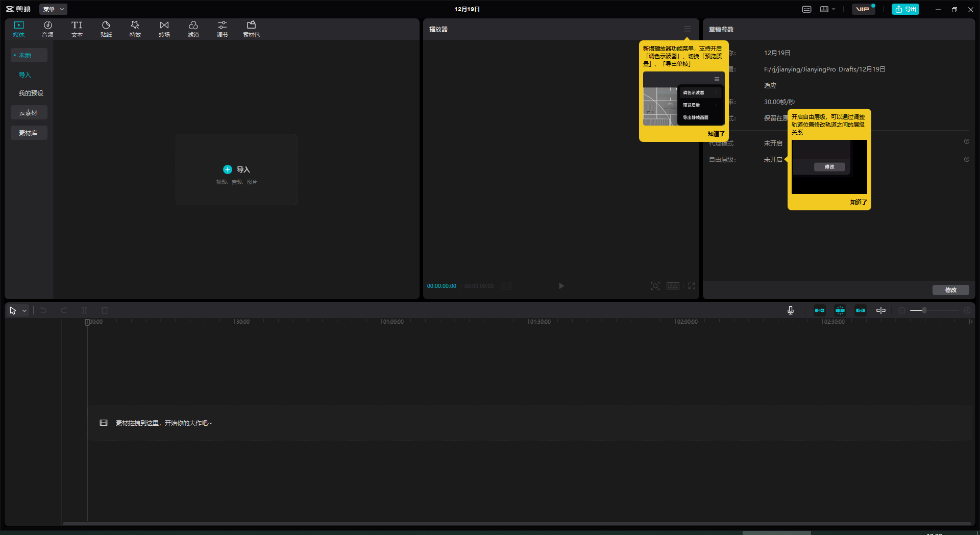
Task: Open the Effects (特效) tab
Action: point(135,29)
